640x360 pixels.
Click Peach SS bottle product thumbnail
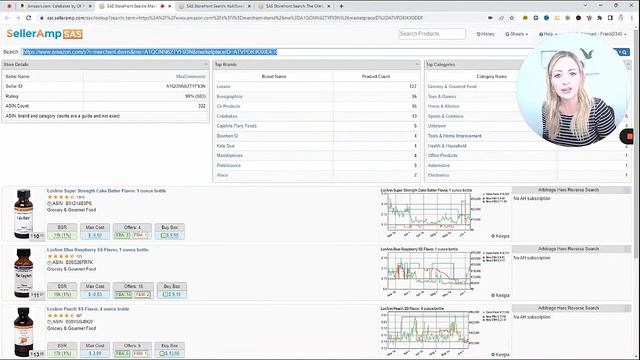tap(23, 332)
